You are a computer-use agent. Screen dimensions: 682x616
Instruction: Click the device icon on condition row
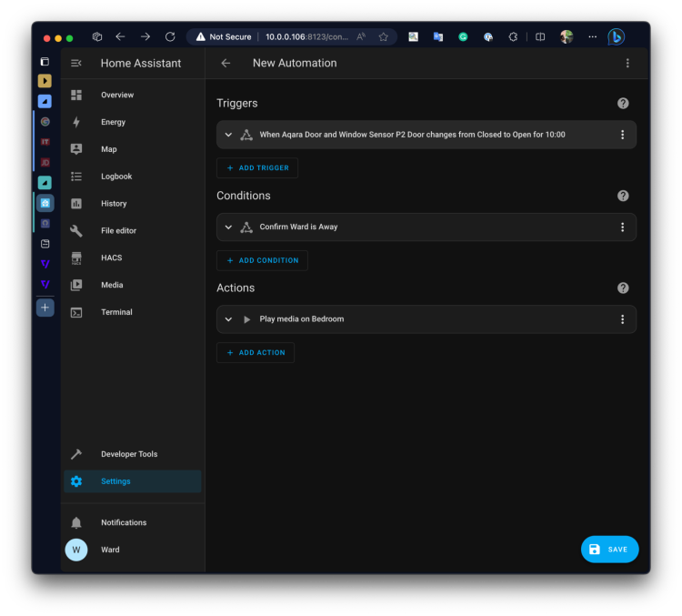tap(246, 227)
